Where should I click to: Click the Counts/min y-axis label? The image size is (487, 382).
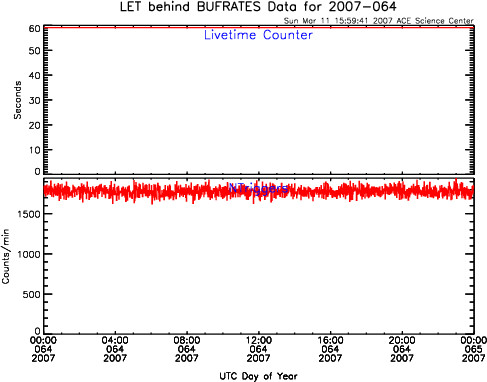[x=5, y=257]
